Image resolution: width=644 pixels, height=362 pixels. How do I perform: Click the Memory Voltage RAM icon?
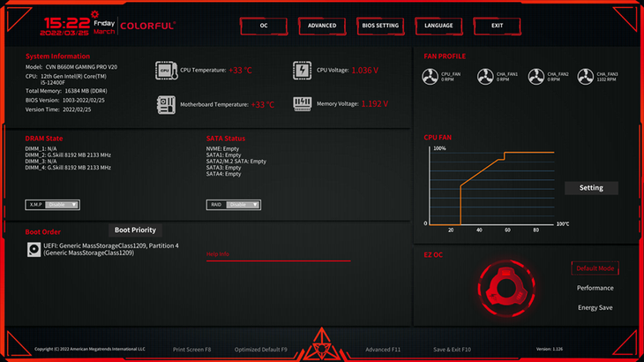(303, 104)
